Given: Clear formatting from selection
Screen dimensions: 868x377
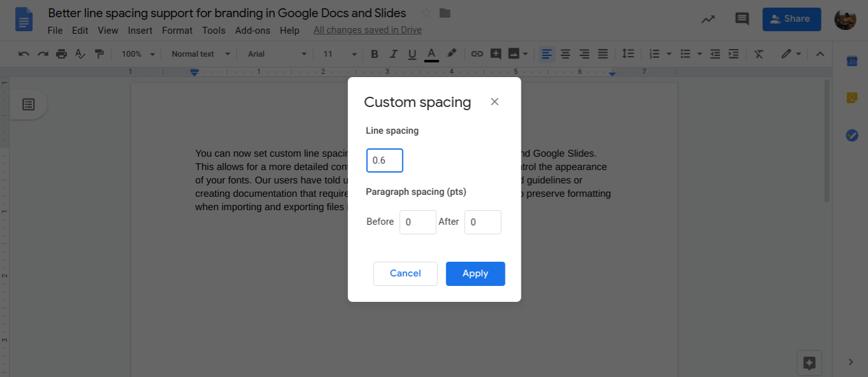Looking at the screenshot, I should [x=758, y=54].
